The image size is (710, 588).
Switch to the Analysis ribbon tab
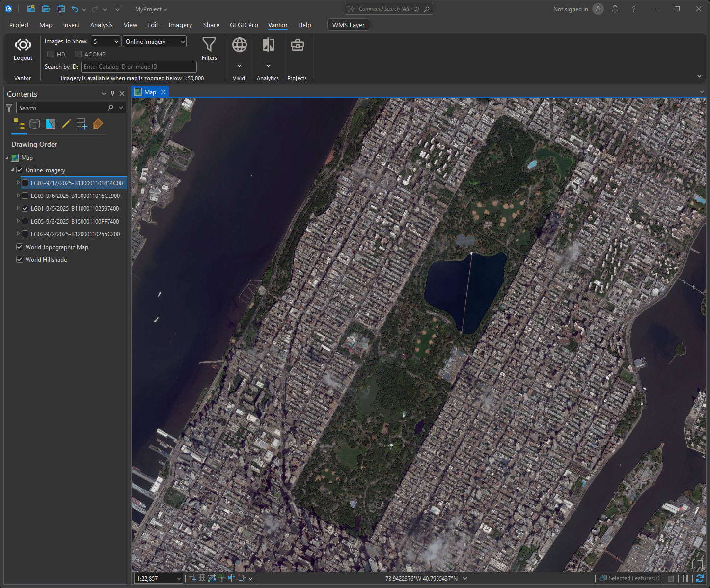click(x=101, y=25)
